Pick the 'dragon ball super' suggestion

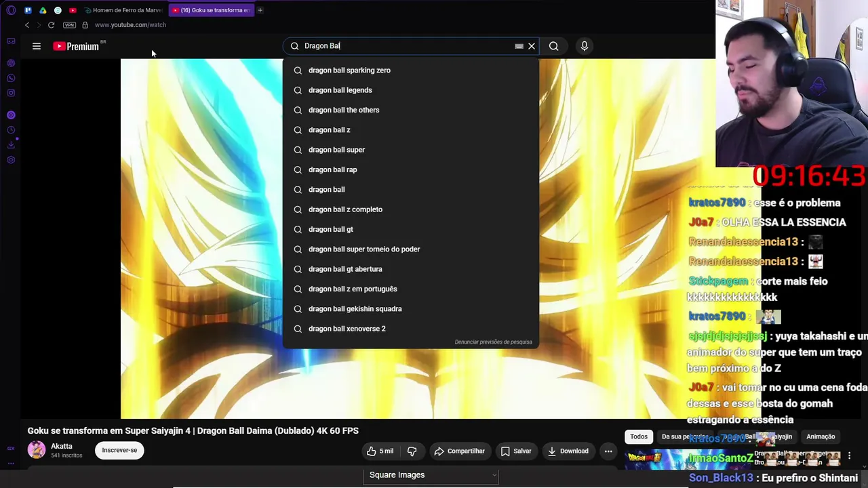[x=411, y=150]
